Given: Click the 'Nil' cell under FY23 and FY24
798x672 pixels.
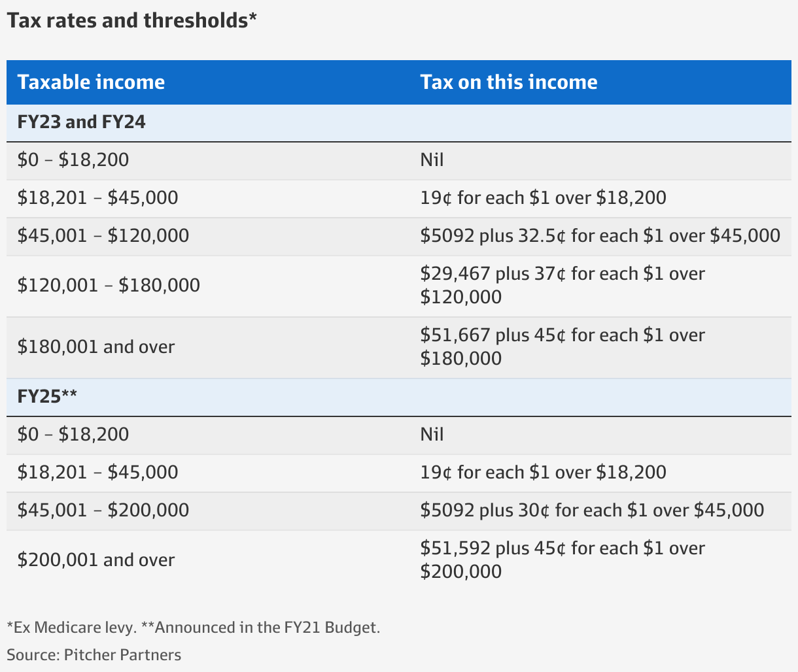Looking at the screenshot, I should pyautogui.click(x=432, y=160).
